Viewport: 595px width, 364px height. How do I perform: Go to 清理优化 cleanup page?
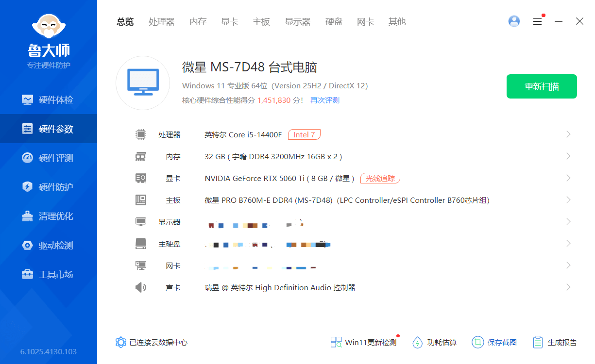tap(48, 216)
